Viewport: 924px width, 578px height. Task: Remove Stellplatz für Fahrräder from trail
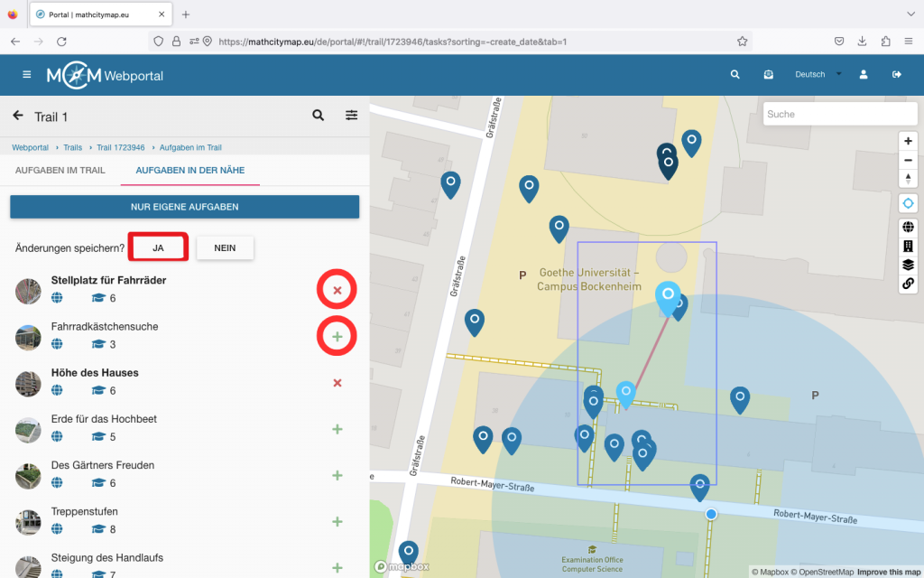click(x=337, y=291)
